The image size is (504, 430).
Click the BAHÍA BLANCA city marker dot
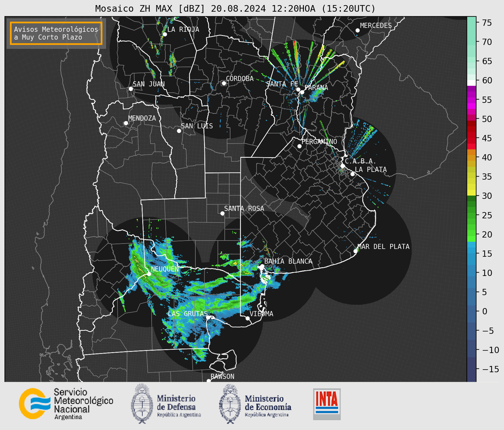click(262, 266)
